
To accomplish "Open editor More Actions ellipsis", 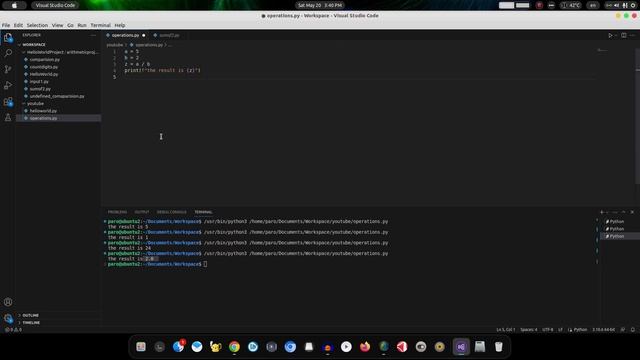I will [632, 36].
